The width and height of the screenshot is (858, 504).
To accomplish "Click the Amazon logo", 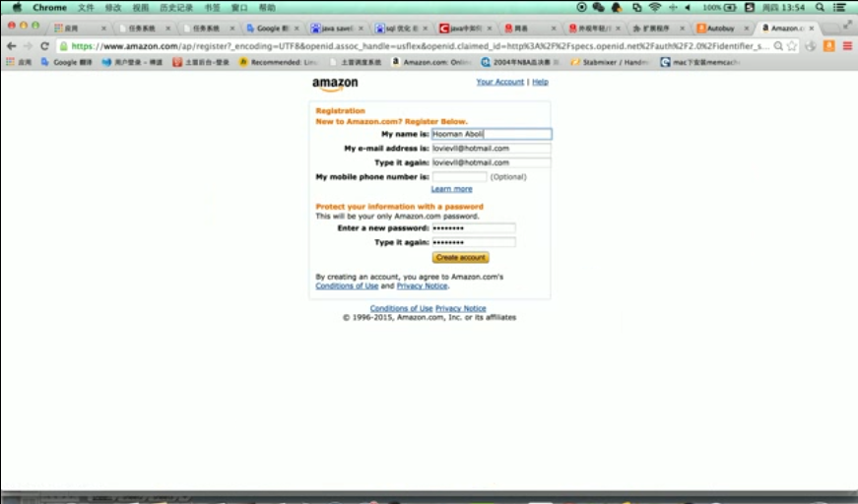I will [335, 85].
